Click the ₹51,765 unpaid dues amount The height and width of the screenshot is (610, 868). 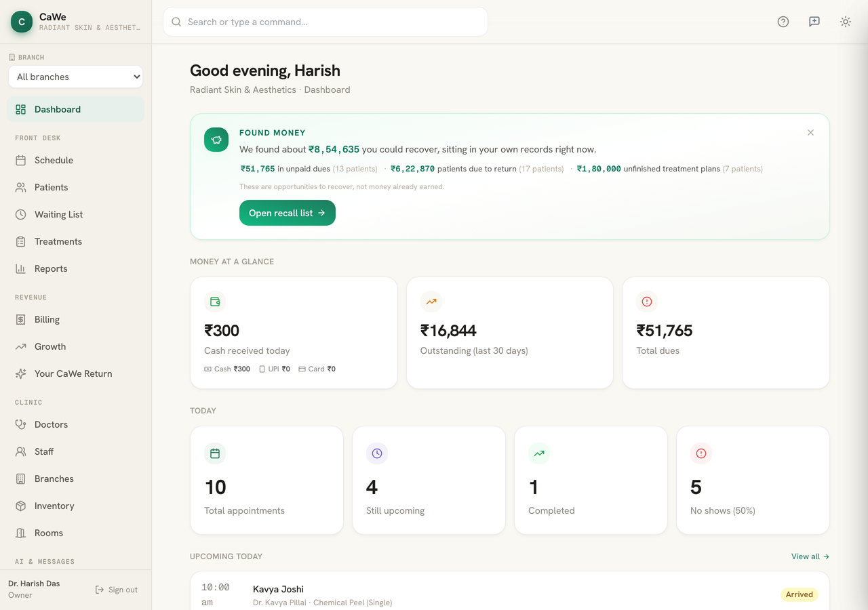tap(258, 169)
